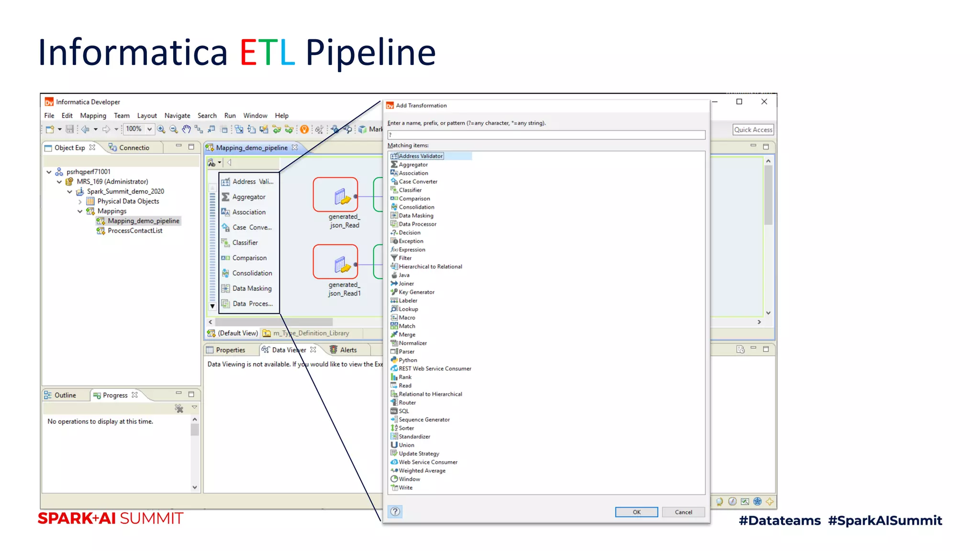The width and height of the screenshot is (980, 551).
Task: Click Window icon in Add Transformation list
Action: click(x=394, y=479)
